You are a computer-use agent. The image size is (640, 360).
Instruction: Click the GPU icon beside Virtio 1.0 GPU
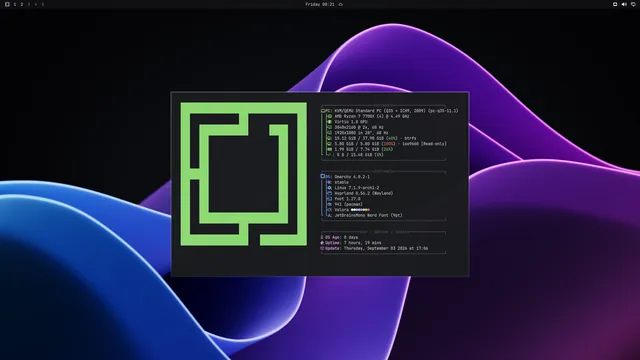(x=330, y=122)
